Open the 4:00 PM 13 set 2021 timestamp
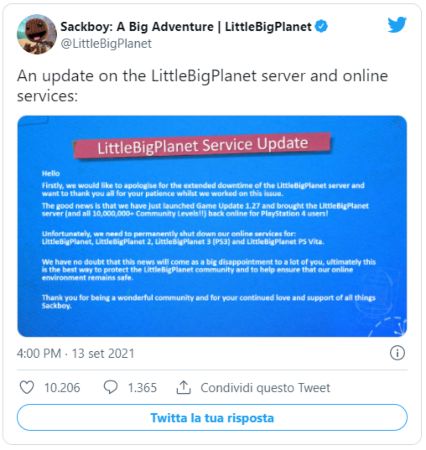 tap(76, 353)
